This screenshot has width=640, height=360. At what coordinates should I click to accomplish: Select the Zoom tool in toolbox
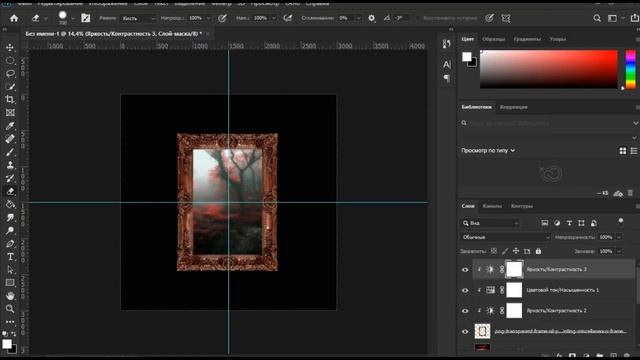(x=10, y=309)
